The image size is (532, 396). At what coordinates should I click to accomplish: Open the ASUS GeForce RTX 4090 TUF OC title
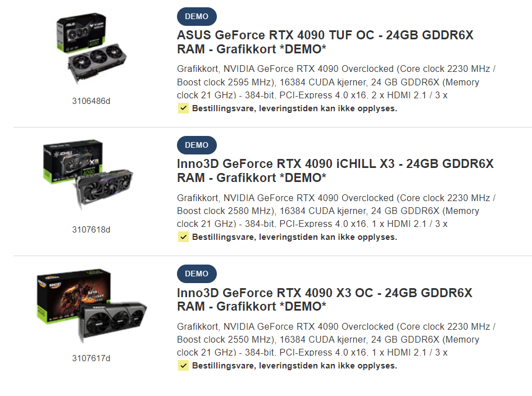click(x=325, y=42)
